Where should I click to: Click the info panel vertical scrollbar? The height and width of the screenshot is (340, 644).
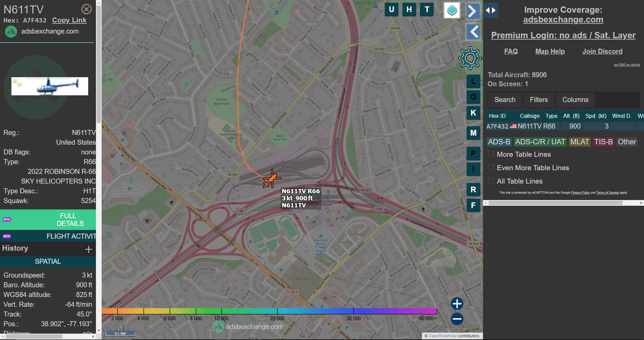click(x=99, y=64)
